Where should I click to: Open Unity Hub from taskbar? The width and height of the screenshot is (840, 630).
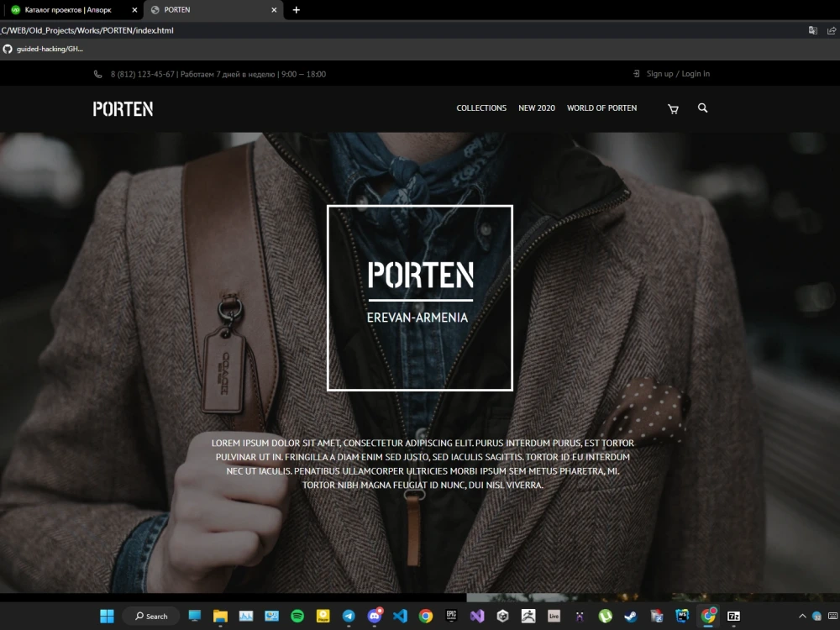coord(502,616)
